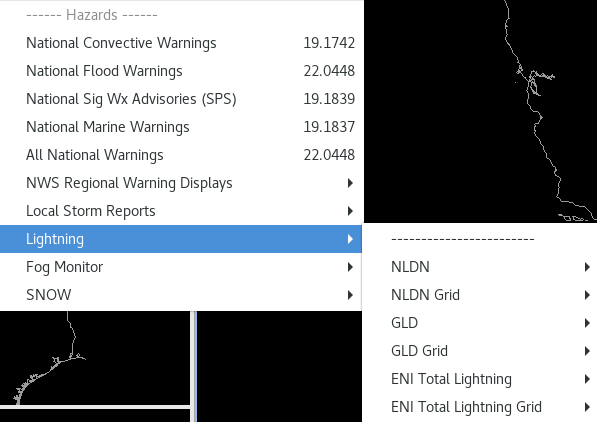
Task: Click the arrow beside Lightning
Action: pyautogui.click(x=350, y=239)
